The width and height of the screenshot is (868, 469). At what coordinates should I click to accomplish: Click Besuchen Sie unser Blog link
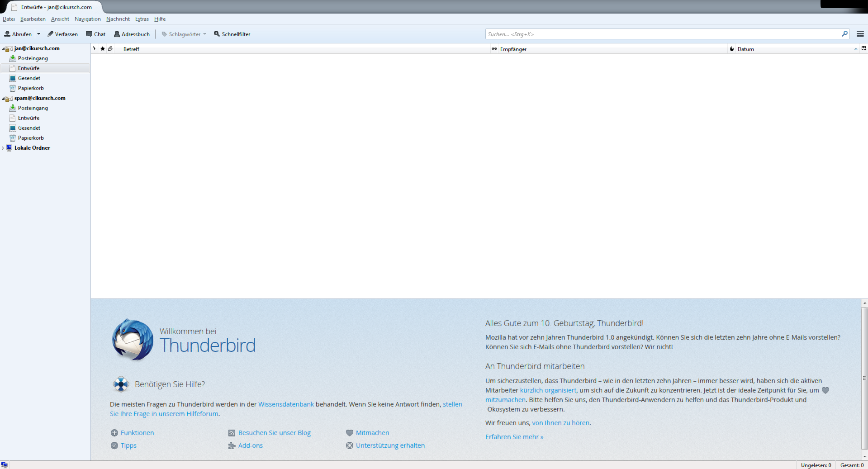pyautogui.click(x=275, y=433)
